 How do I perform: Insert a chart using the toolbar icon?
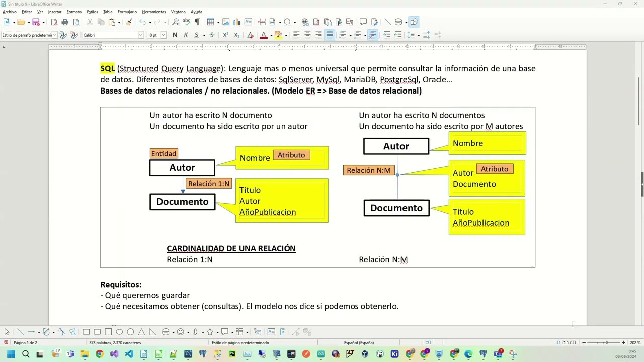[x=237, y=22]
